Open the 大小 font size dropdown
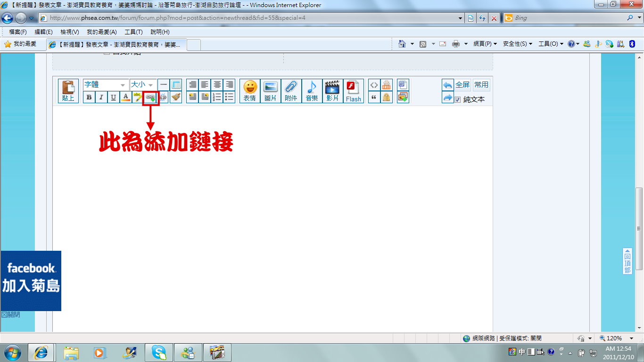The image size is (644, 362). point(143,85)
